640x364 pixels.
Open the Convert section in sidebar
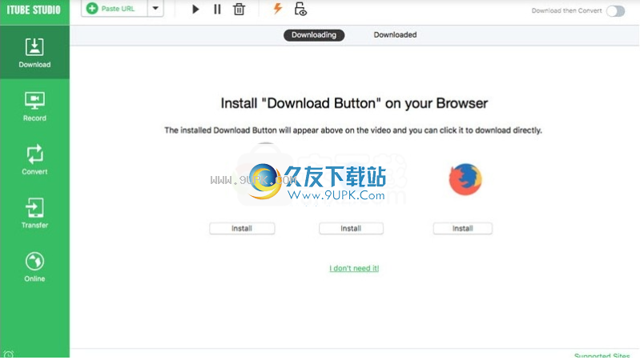click(x=34, y=159)
